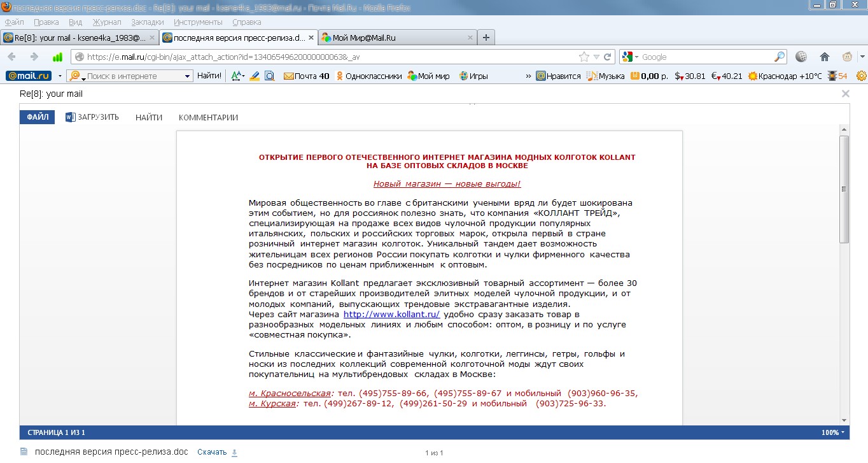The width and height of the screenshot is (868, 463).
Task: Open the URL history dropdown arrow
Action: tap(596, 57)
